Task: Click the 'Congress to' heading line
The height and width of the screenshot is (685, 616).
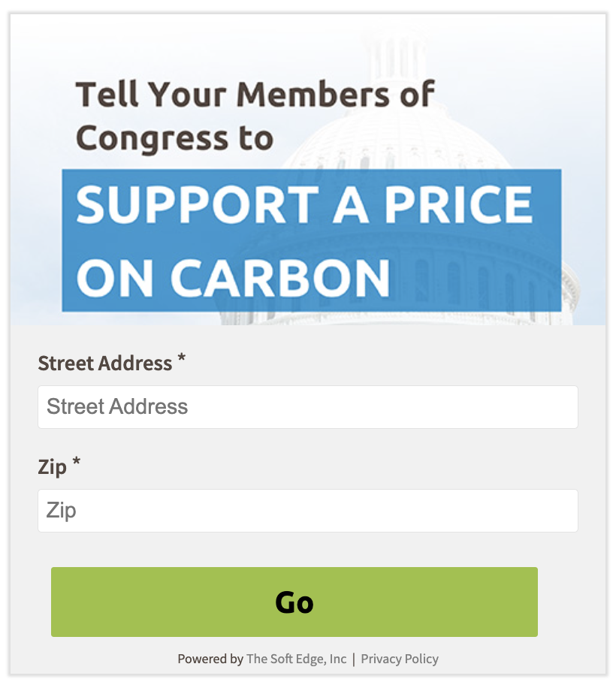Action: [175, 137]
